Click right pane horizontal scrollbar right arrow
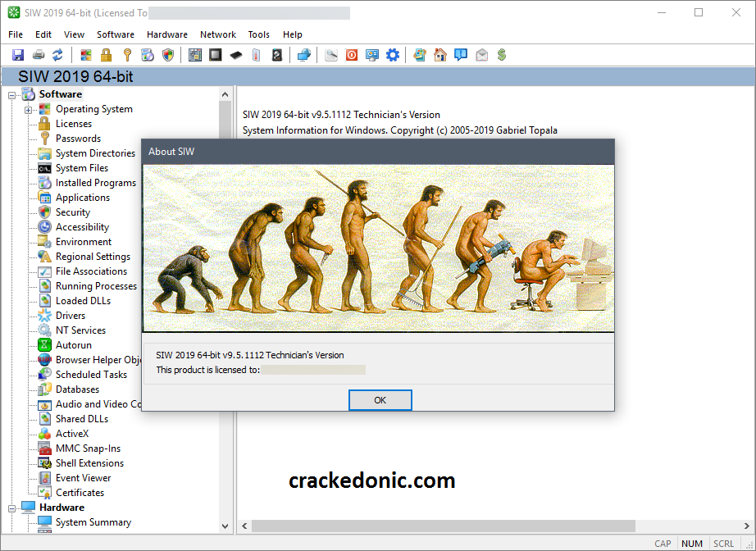Screen dimensions: 756x551 tap(746, 526)
